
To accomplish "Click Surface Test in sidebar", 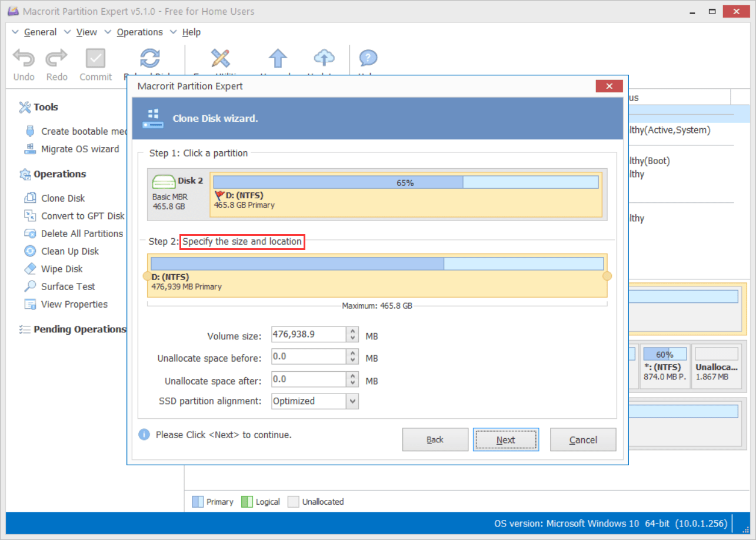I will pyautogui.click(x=68, y=286).
